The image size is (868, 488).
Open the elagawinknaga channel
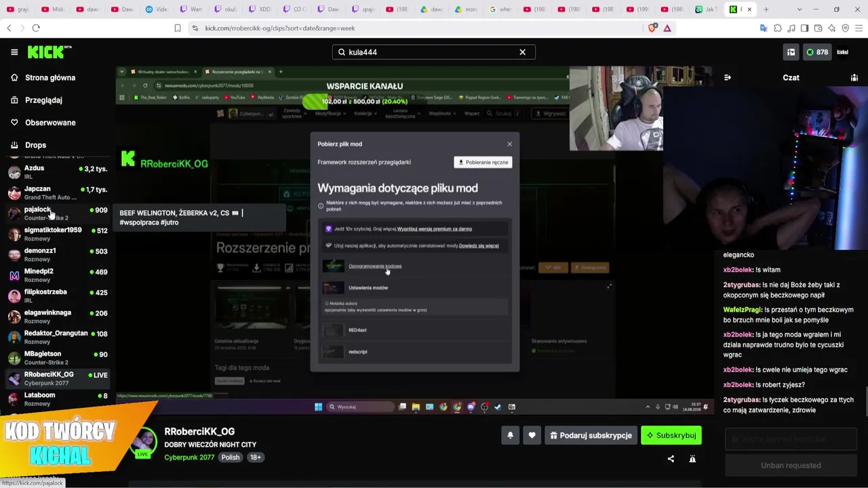point(57,317)
